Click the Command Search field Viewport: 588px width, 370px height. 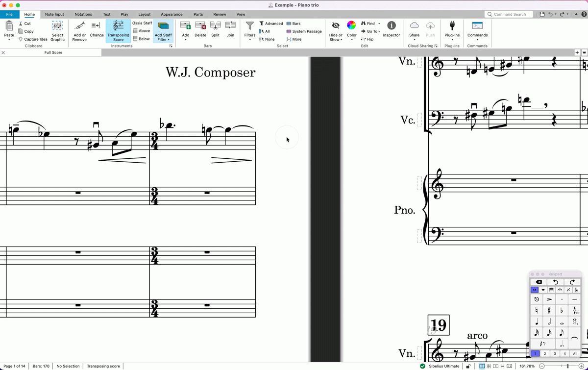click(x=509, y=14)
